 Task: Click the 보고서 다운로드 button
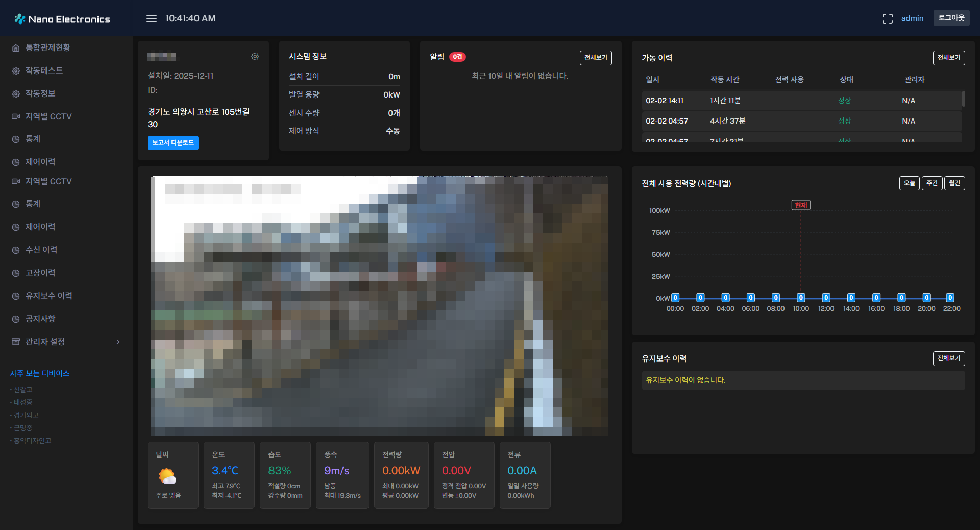[x=173, y=143]
